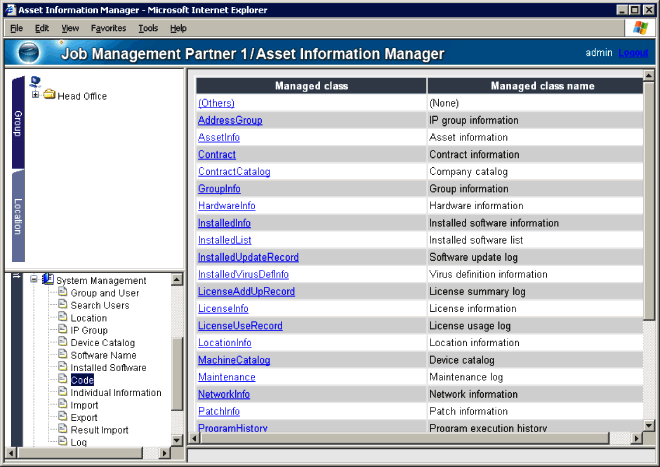The height and width of the screenshot is (467, 660).
Task: Click the Log page icon
Action: 63,441
